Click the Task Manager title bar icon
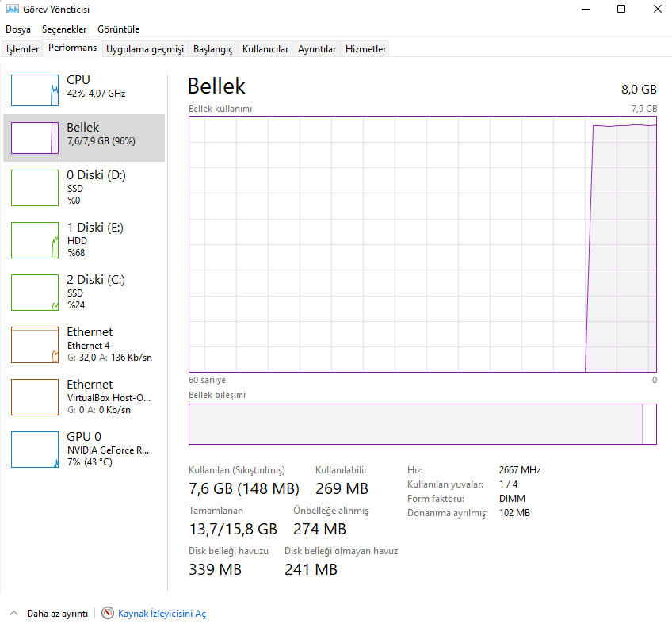Image resolution: width=672 pixels, height=624 pixels. coord(13,9)
